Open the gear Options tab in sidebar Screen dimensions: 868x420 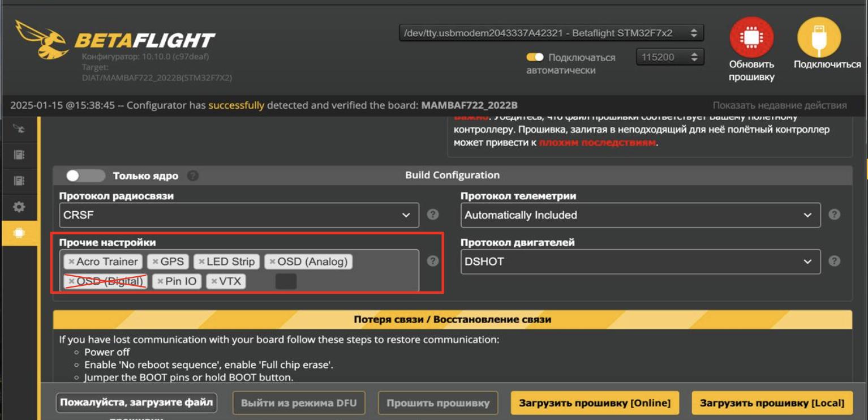point(19,207)
